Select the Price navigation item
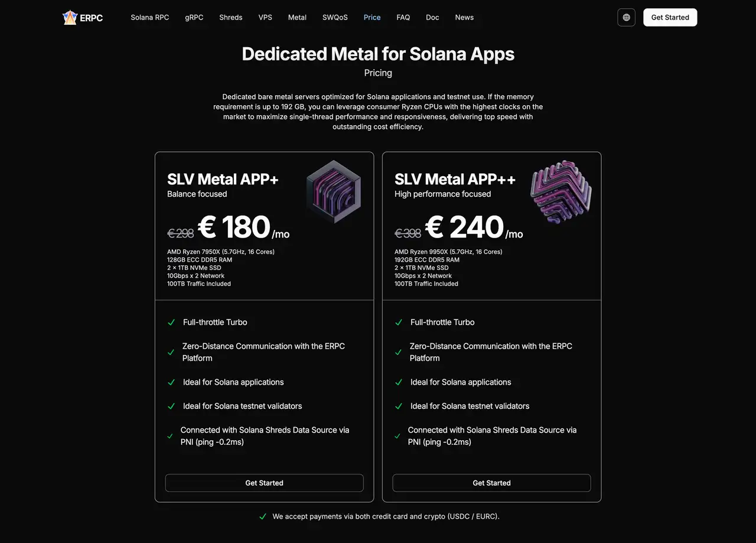 point(372,17)
